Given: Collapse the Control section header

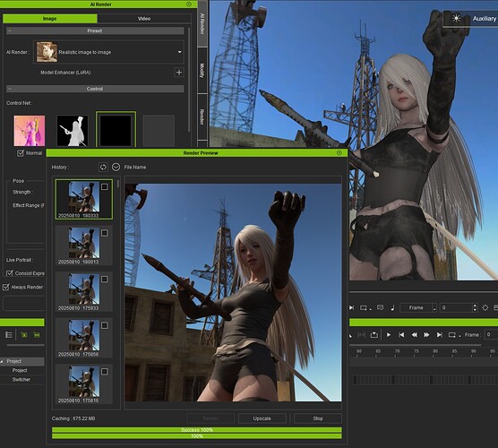Looking at the screenshot, I should click(x=95, y=89).
